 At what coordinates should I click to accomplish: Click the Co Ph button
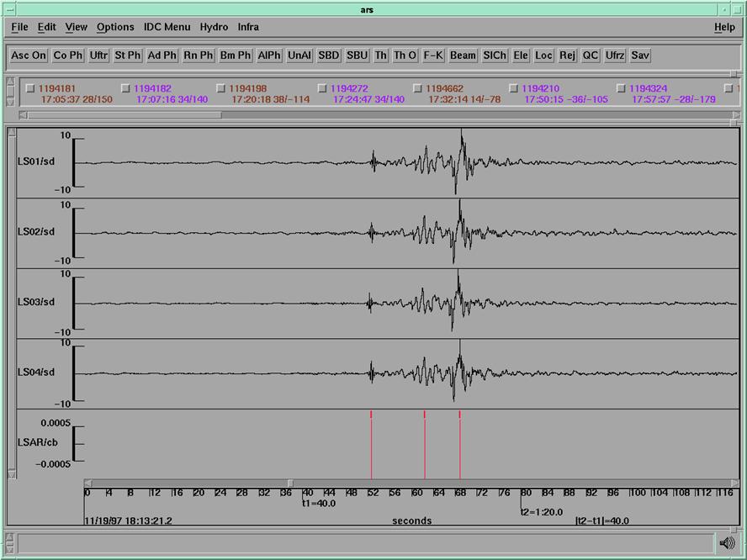pos(68,55)
